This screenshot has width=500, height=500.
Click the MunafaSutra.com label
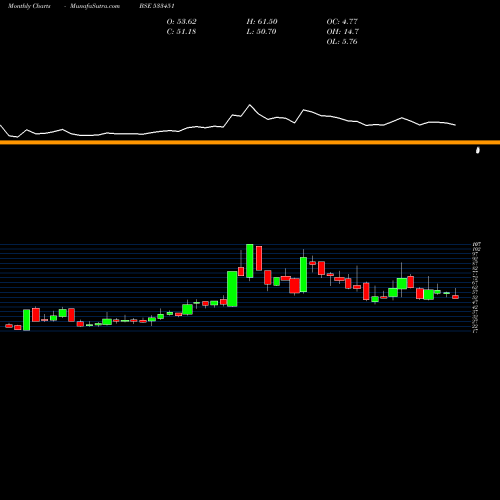pyautogui.click(x=95, y=6)
